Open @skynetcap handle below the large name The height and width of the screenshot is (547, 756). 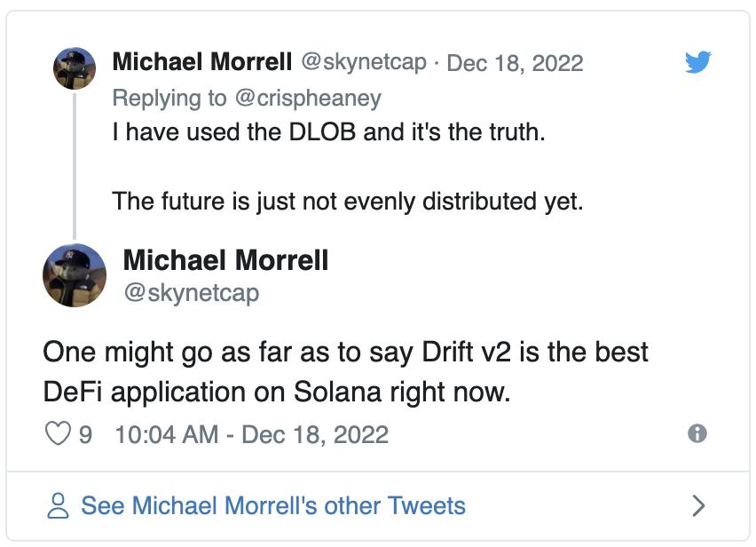tap(192, 293)
